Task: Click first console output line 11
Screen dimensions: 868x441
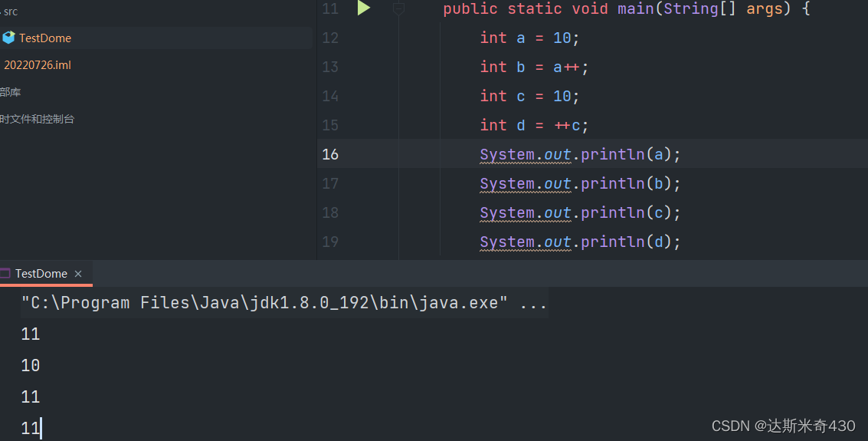Action: pyautogui.click(x=31, y=334)
